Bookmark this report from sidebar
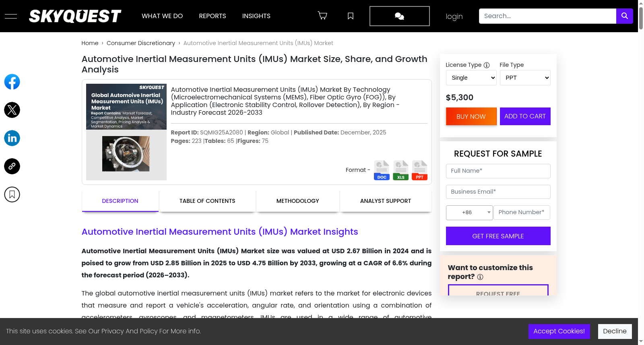 12,194
